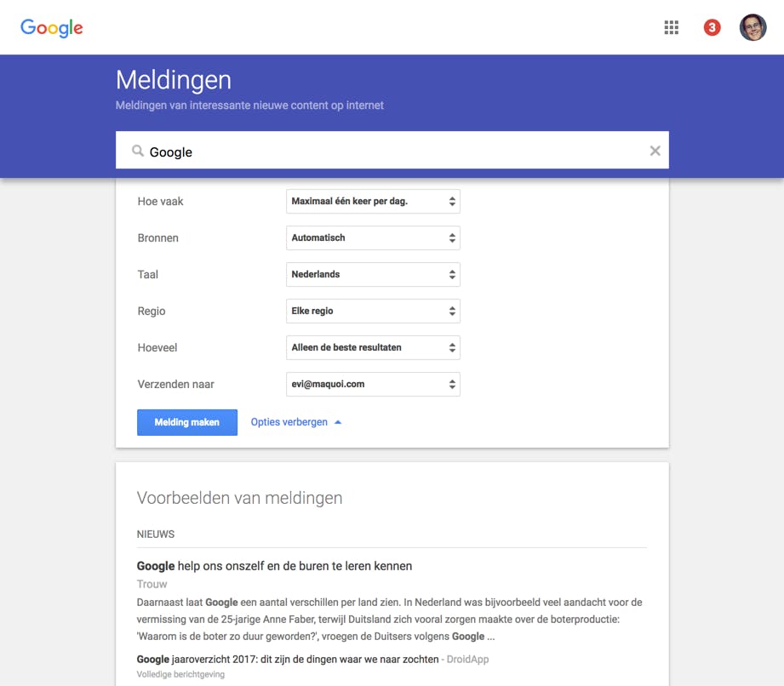Open the notifications badge showing 3
Viewport: 784px width, 686px height.
click(712, 27)
